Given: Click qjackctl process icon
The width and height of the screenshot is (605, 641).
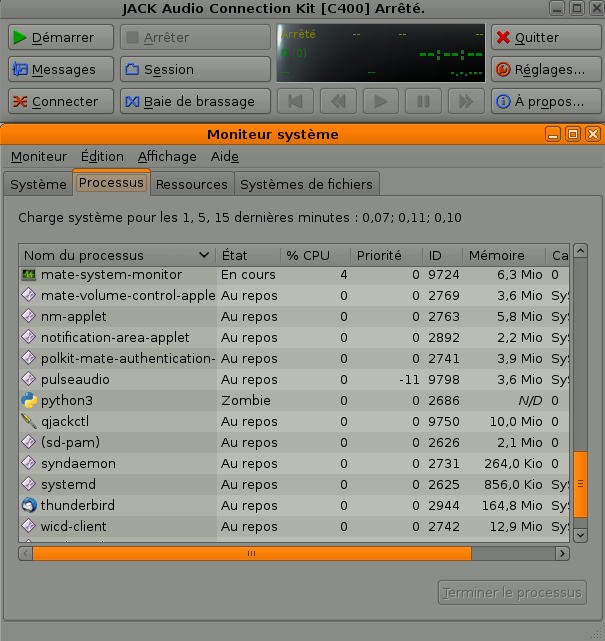Looking at the screenshot, I should 29,421.
